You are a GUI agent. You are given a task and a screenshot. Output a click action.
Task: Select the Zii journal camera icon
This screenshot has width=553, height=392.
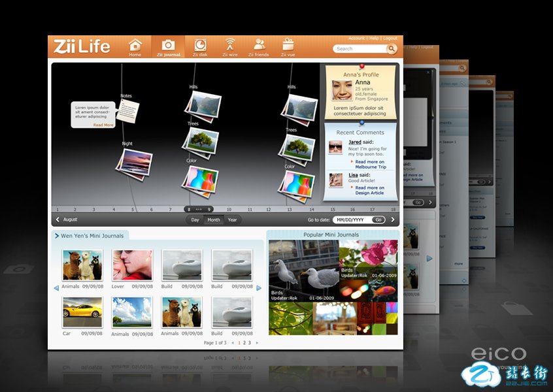point(168,45)
